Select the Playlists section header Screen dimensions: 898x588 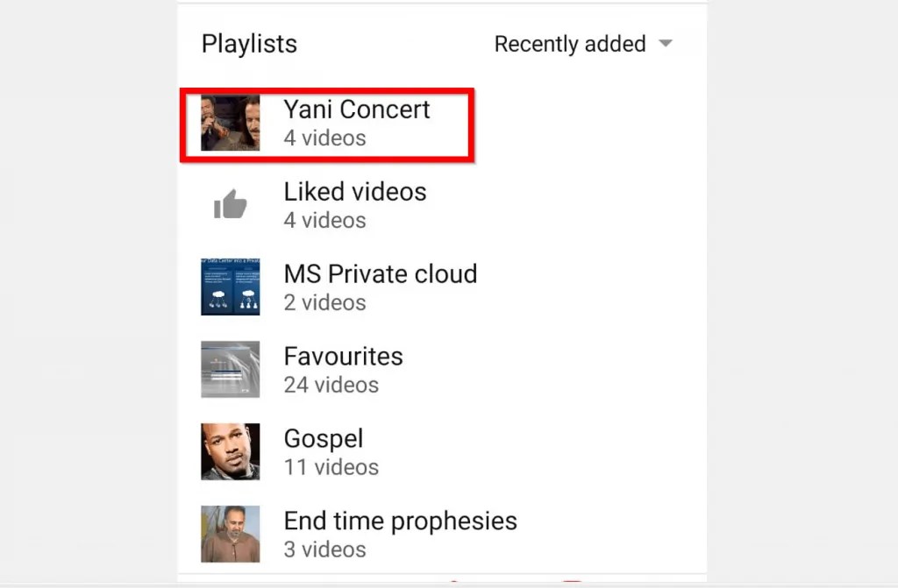248,43
